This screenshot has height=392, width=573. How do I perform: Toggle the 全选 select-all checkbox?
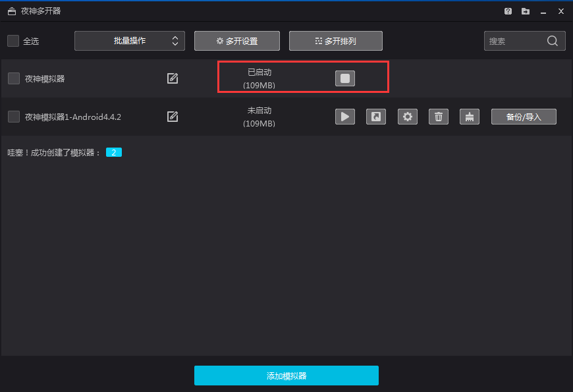[x=13, y=41]
